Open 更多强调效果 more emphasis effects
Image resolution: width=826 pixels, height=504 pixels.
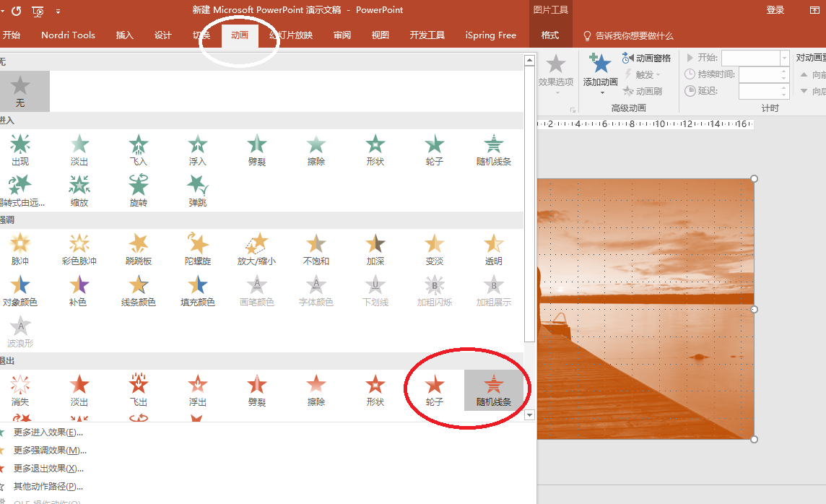click(x=50, y=451)
